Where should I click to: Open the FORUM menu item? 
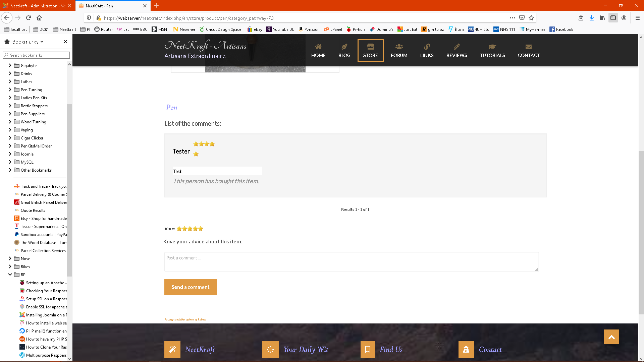[x=399, y=50]
